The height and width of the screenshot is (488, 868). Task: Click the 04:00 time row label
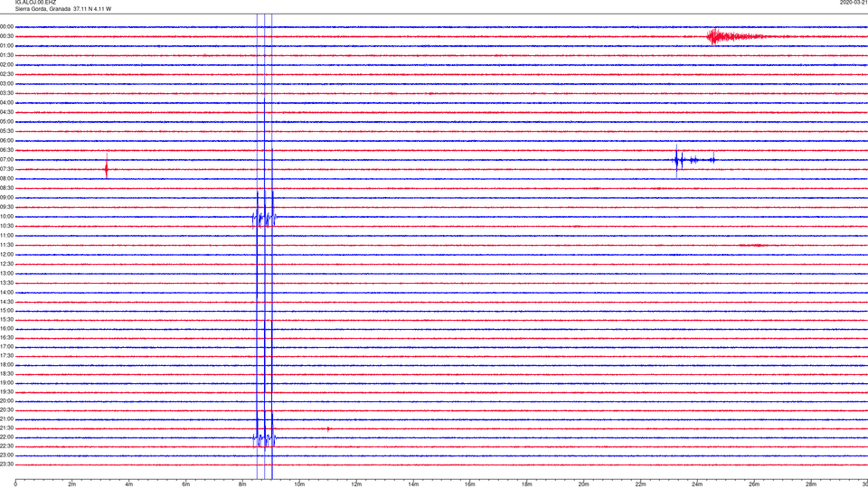[6, 102]
